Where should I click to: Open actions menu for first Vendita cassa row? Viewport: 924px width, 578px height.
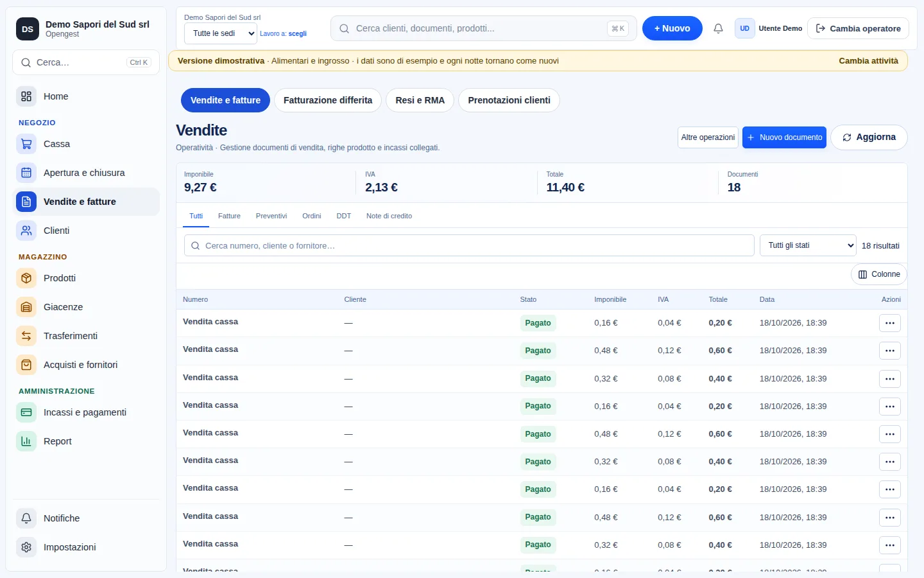point(890,323)
